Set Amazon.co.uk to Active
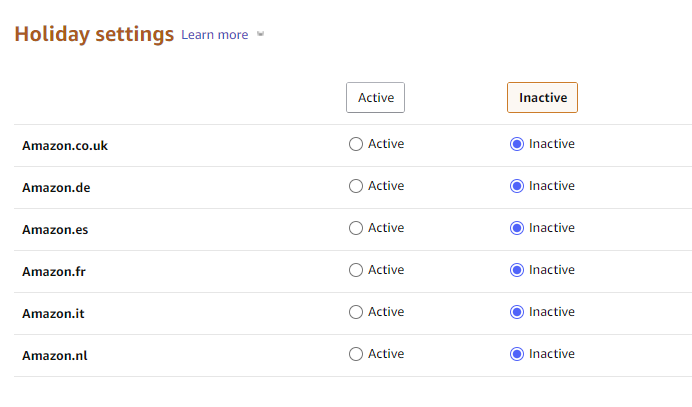The image size is (692, 407). pyautogui.click(x=356, y=144)
